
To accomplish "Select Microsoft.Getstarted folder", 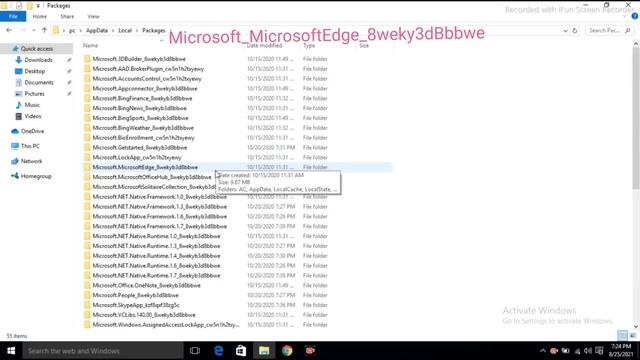I will coord(140,147).
